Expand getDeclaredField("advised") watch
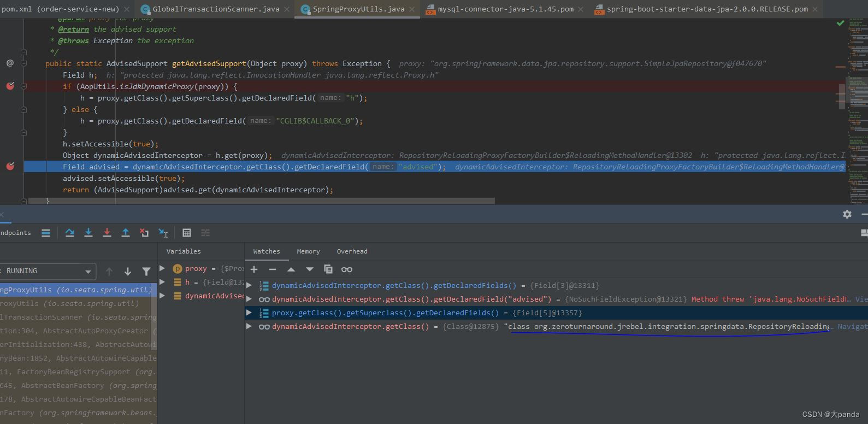Screen dimensions: 868x424 (249, 299)
